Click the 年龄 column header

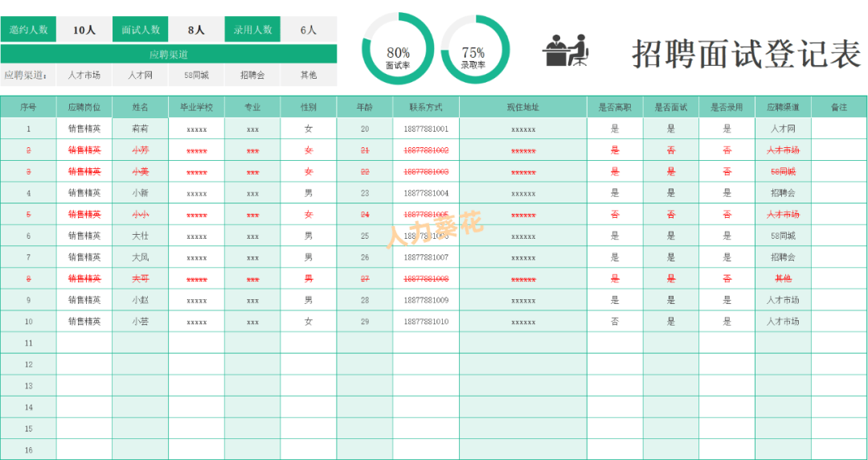pos(365,108)
